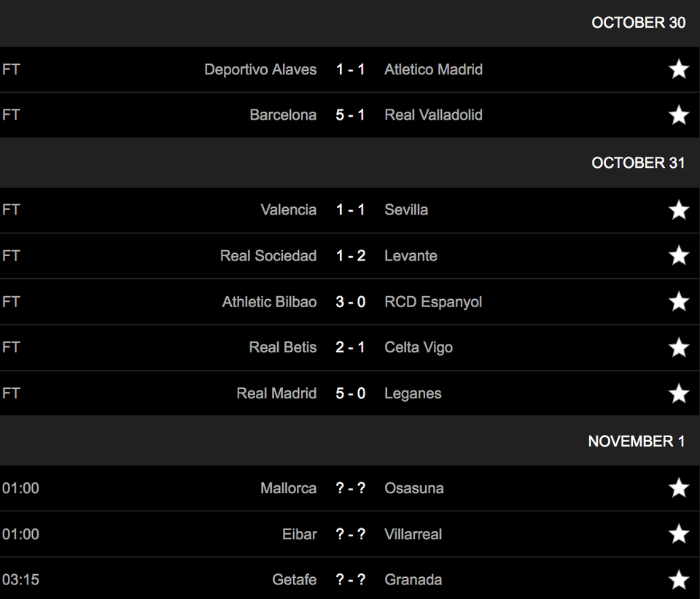Toggle favorite star for Valencia vs Sevilla
The width and height of the screenshot is (700, 599).
coord(679,210)
